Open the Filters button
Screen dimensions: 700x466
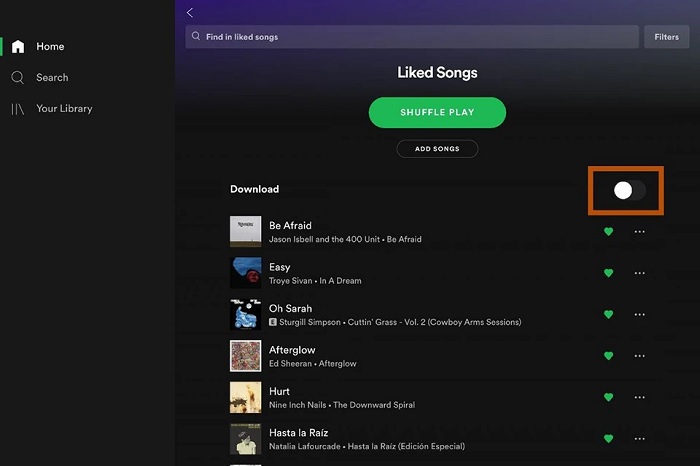[666, 37]
